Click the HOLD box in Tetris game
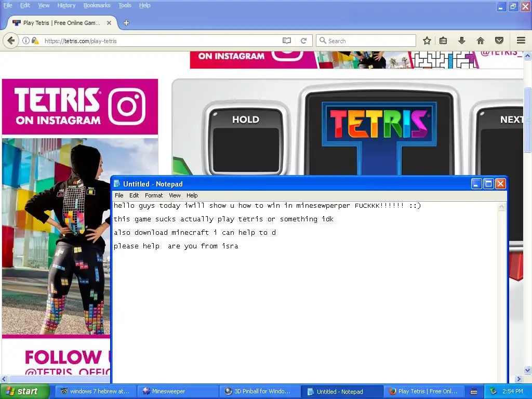 246,141
